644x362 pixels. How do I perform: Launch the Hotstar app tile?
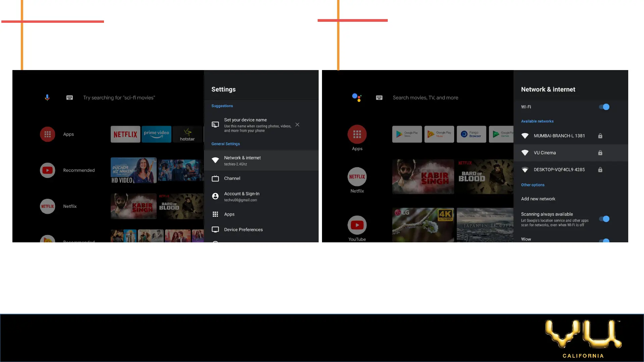187,134
